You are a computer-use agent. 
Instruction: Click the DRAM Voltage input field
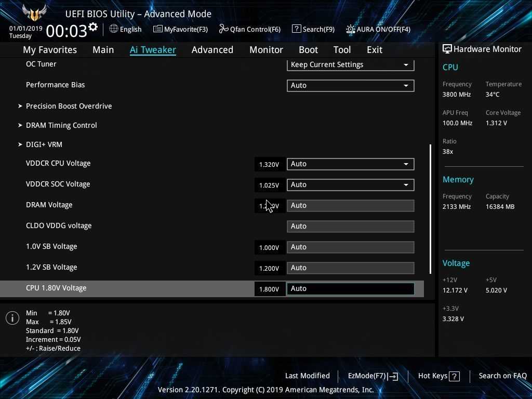(350, 205)
